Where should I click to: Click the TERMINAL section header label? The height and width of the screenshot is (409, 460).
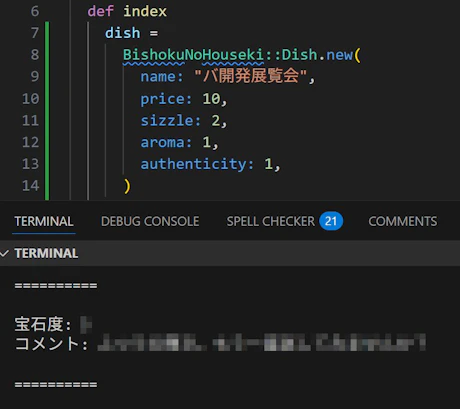[46, 253]
